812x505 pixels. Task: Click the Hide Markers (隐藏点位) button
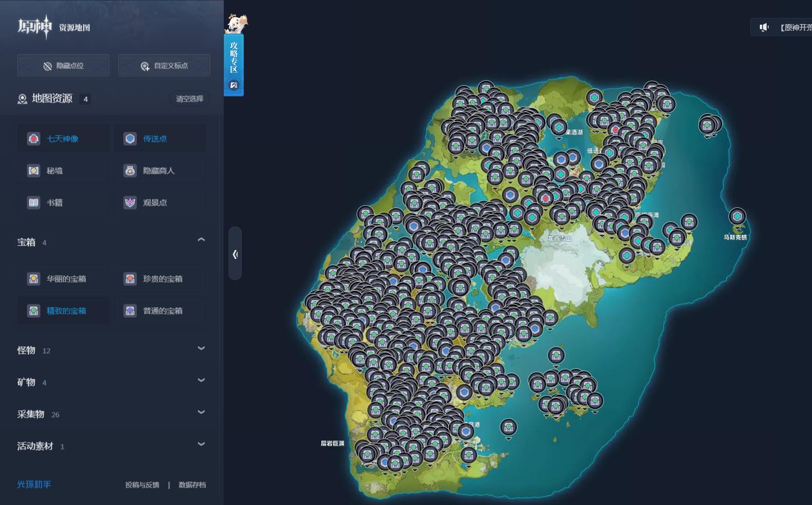click(63, 66)
